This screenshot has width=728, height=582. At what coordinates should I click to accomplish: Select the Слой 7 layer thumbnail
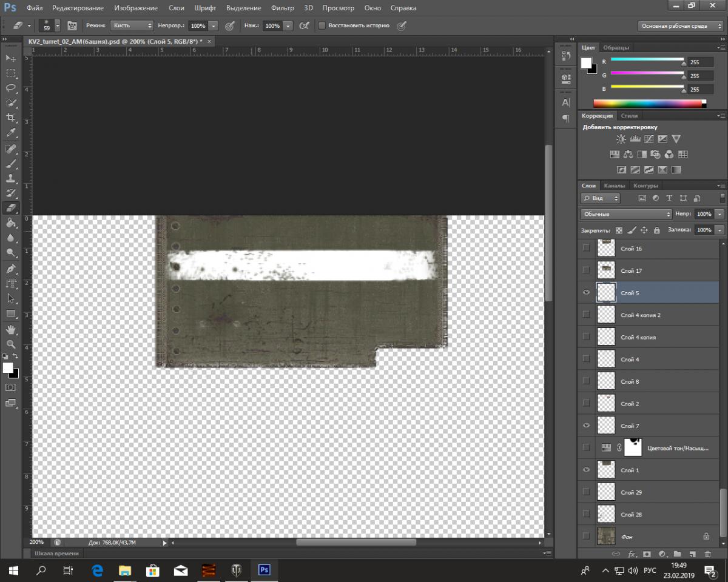[606, 426]
